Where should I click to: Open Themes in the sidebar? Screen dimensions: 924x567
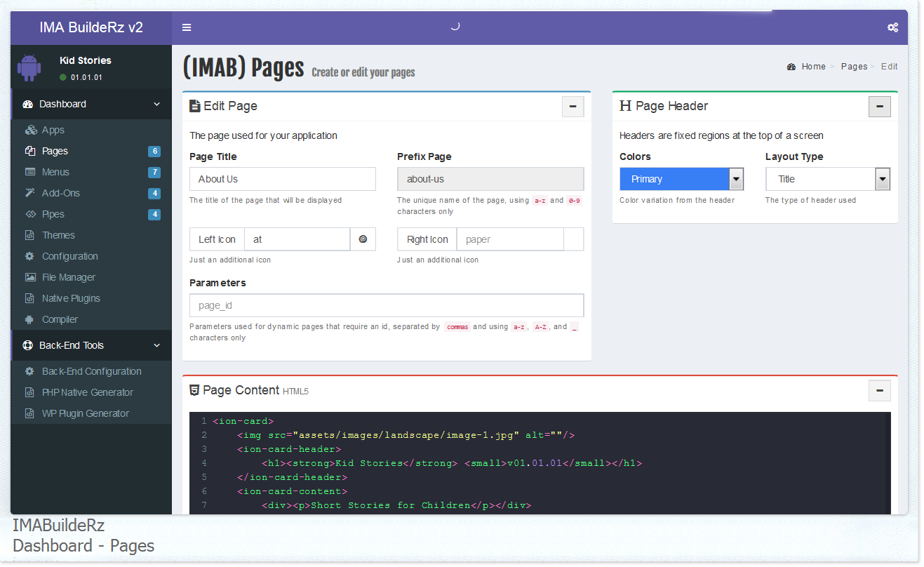click(58, 235)
